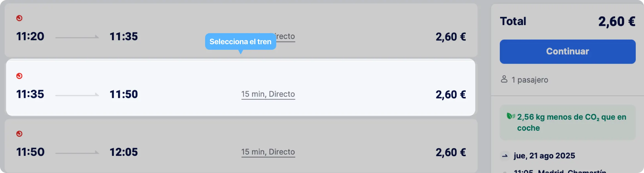Open 15 min, Directo details for 11:35 train
Image resolution: width=644 pixels, height=173 pixels.
268,94
